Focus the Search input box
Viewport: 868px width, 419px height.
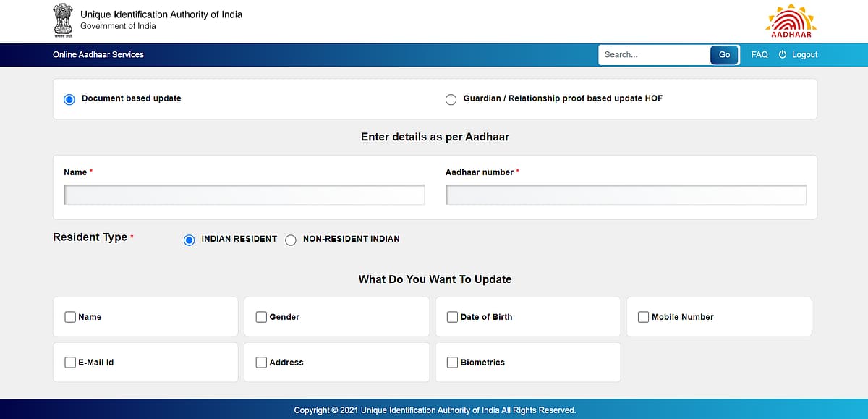(654, 55)
